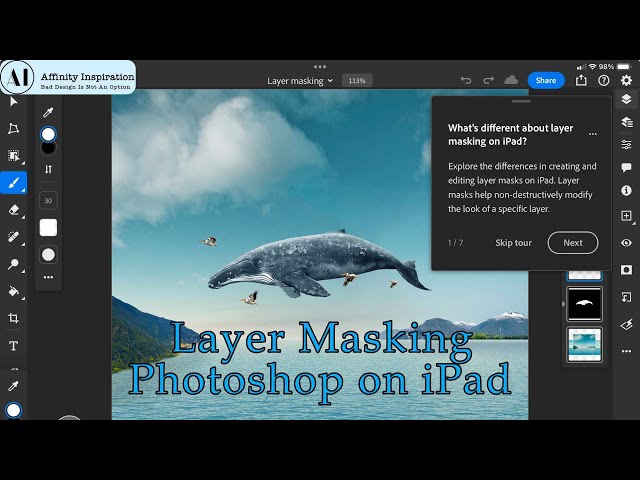Select the Spot Healing bandage tool
Image resolution: width=640 pixels, height=480 pixels.
click(13, 237)
